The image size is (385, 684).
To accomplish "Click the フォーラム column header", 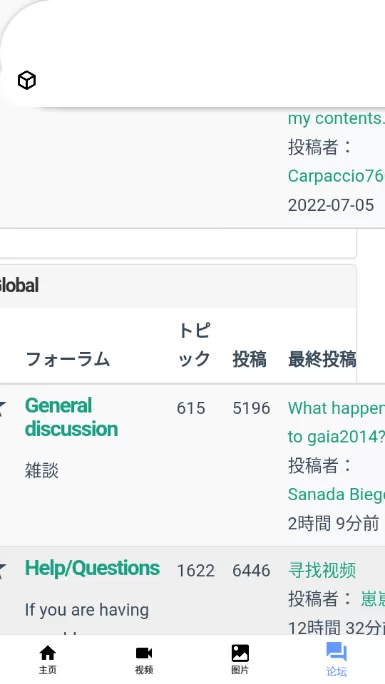I will click(67, 359).
